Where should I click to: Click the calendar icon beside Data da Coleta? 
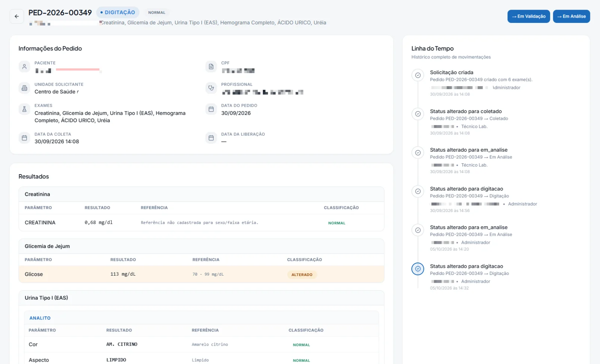(x=24, y=138)
